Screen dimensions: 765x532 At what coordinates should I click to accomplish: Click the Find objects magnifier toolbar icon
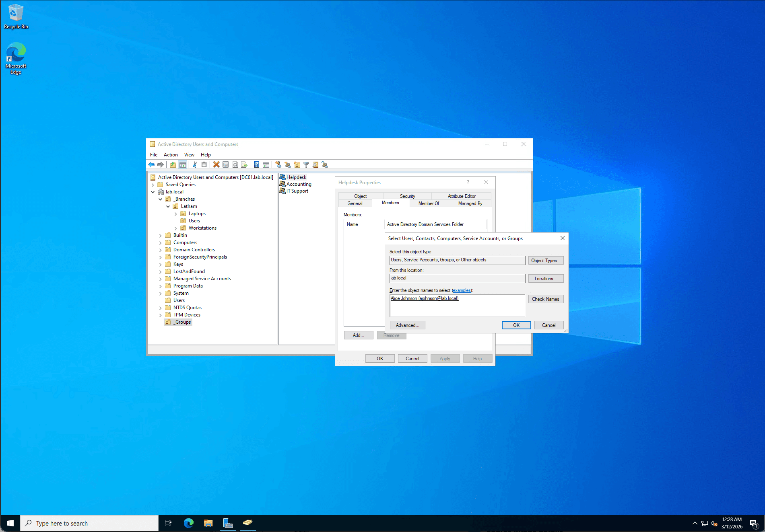315,164
